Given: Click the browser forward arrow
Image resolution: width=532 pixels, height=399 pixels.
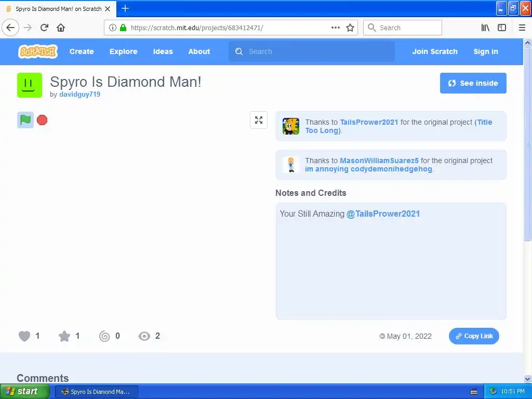Looking at the screenshot, I should [28, 28].
